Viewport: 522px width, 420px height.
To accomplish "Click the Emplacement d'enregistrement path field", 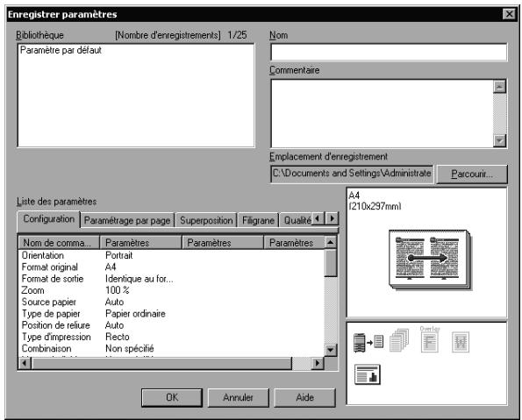I will (x=352, y=174).
